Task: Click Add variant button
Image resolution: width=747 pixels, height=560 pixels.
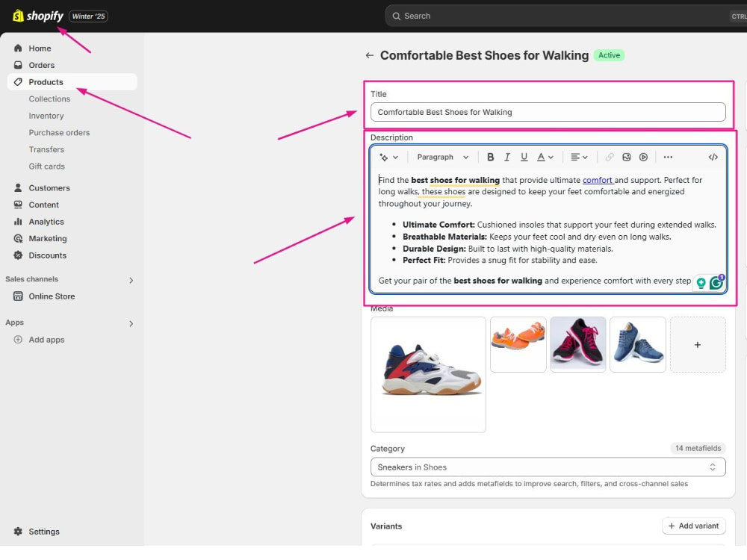Action: (694, 526)
